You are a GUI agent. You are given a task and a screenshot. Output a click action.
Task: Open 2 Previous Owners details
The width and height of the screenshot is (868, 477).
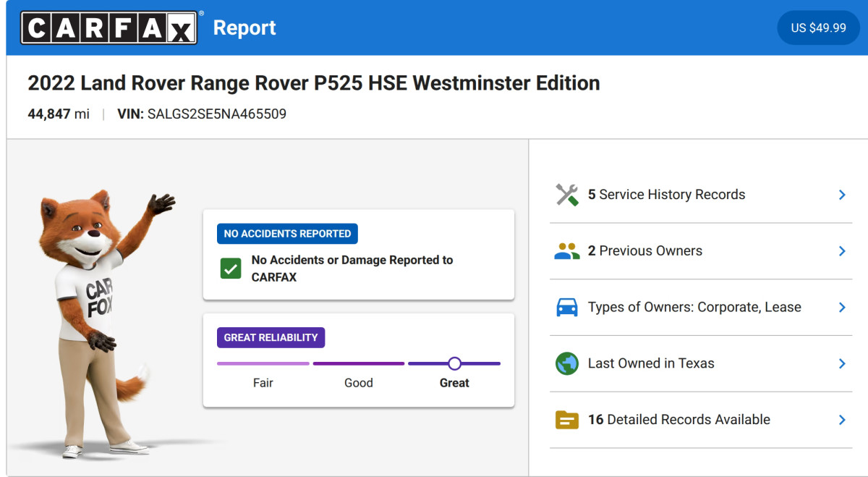click(x=701, y=251)
